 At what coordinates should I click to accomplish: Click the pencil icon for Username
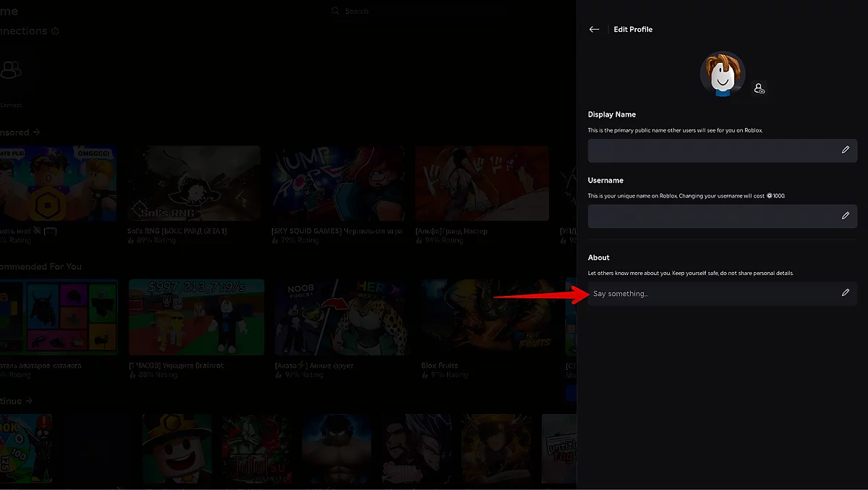click(x=845, y=216)
